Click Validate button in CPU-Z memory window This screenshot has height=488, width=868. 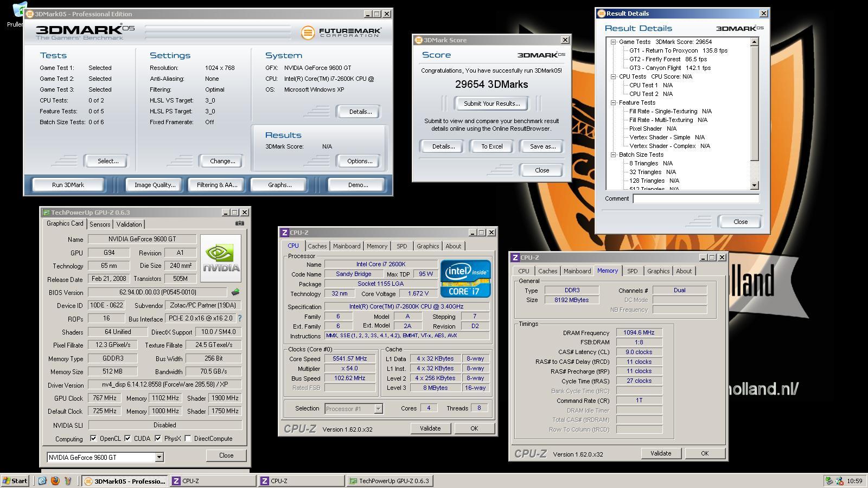point(661,453)
